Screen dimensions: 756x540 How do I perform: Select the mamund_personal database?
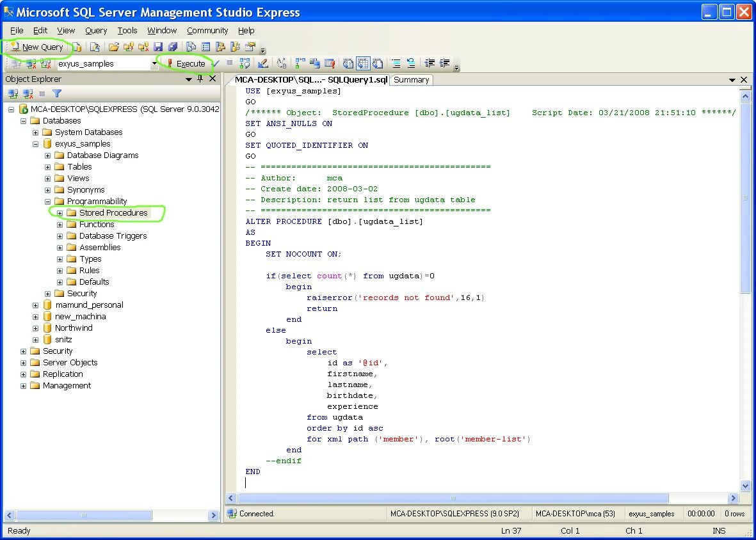click(x=89, y=305)
